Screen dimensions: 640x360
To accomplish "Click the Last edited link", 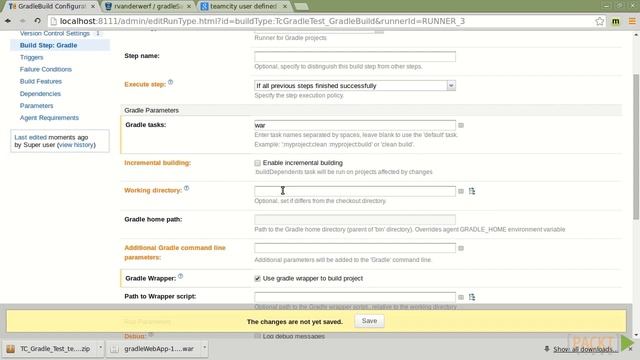I will (31, 138).
